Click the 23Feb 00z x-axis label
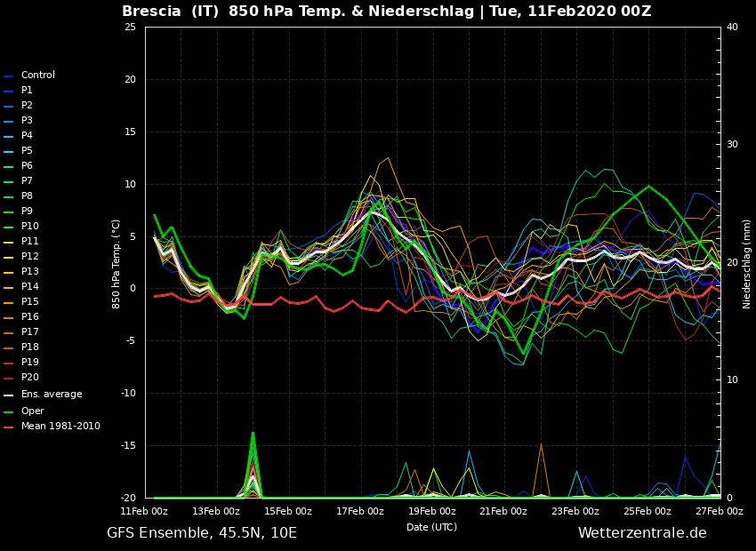The height and width of the screenshot is (551, 756). pyautogui.click(x=575, y=511)
